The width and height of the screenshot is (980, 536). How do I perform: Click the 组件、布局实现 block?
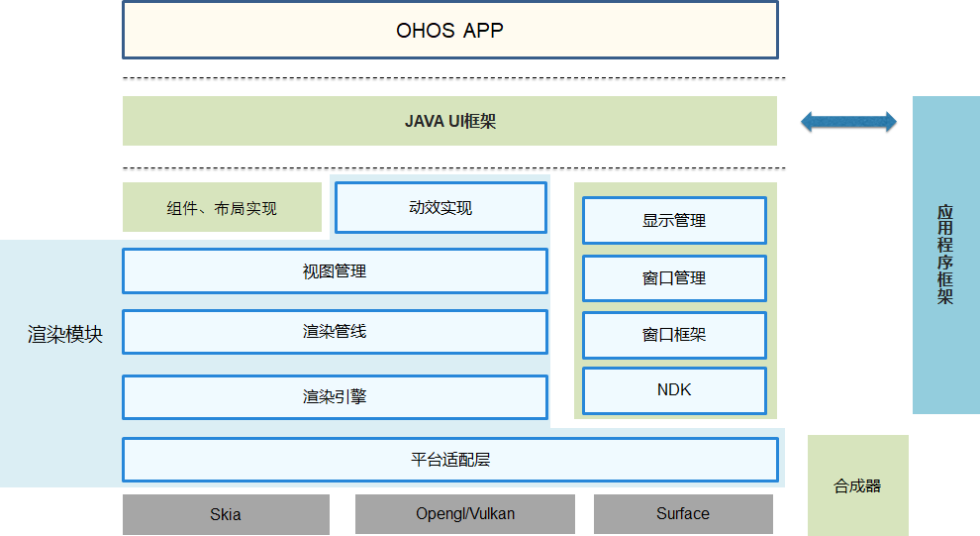[222, 208]
